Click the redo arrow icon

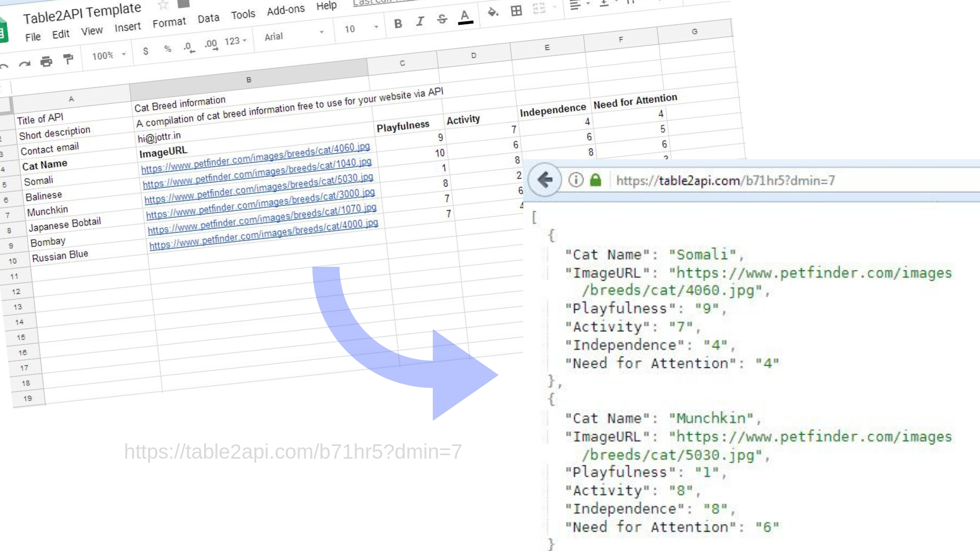click(x=24, y=64)
